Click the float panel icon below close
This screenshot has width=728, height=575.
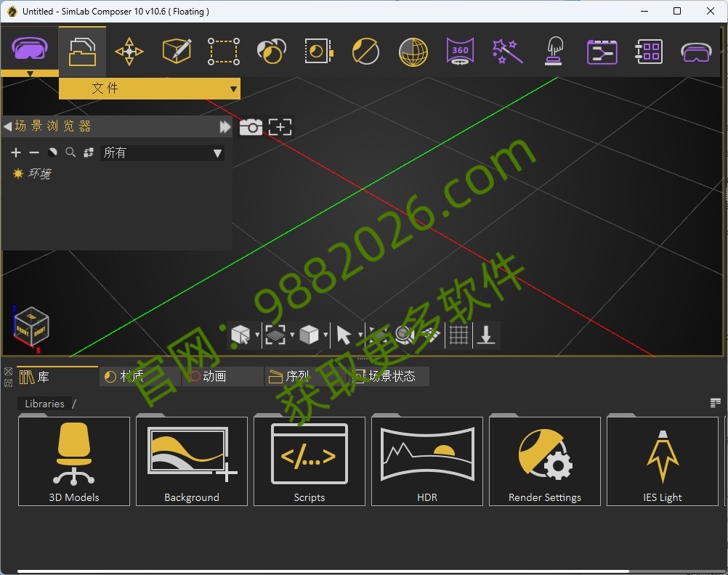[8, 383]
